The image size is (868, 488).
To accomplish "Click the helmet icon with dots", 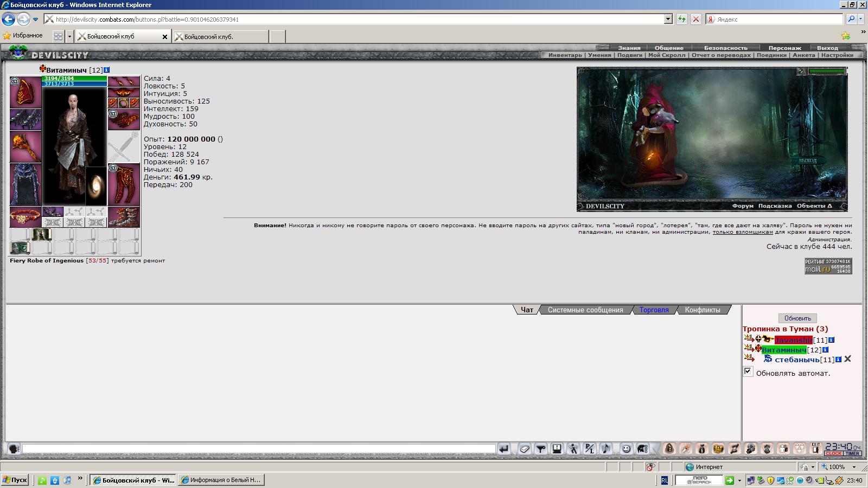I will (x=642, y=449).
